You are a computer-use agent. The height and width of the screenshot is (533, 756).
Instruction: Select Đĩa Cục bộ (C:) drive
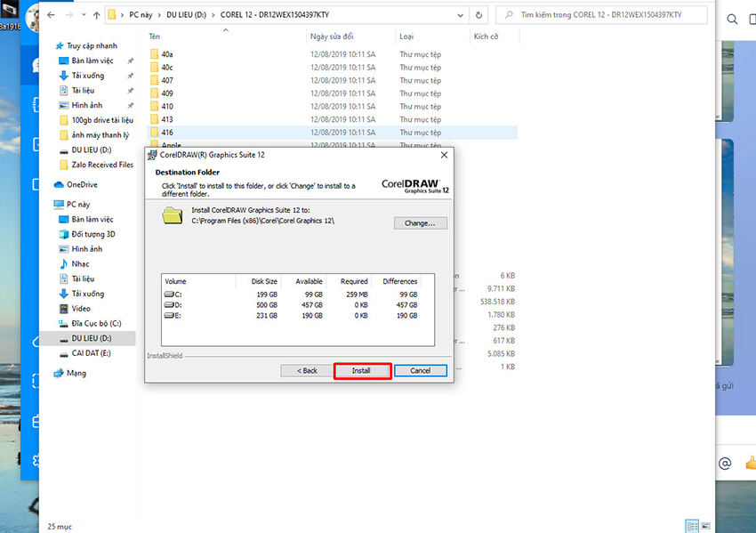click(96, 323)
